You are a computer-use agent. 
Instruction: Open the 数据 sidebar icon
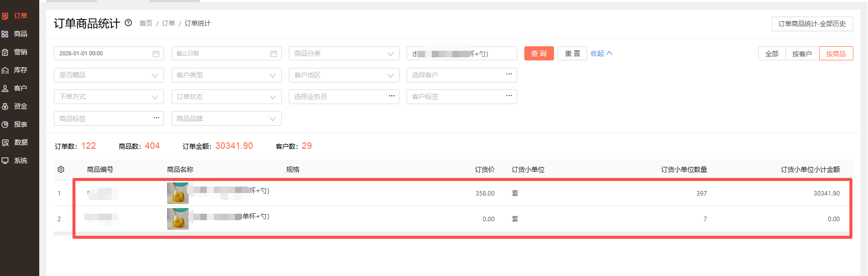pos(5,143)
